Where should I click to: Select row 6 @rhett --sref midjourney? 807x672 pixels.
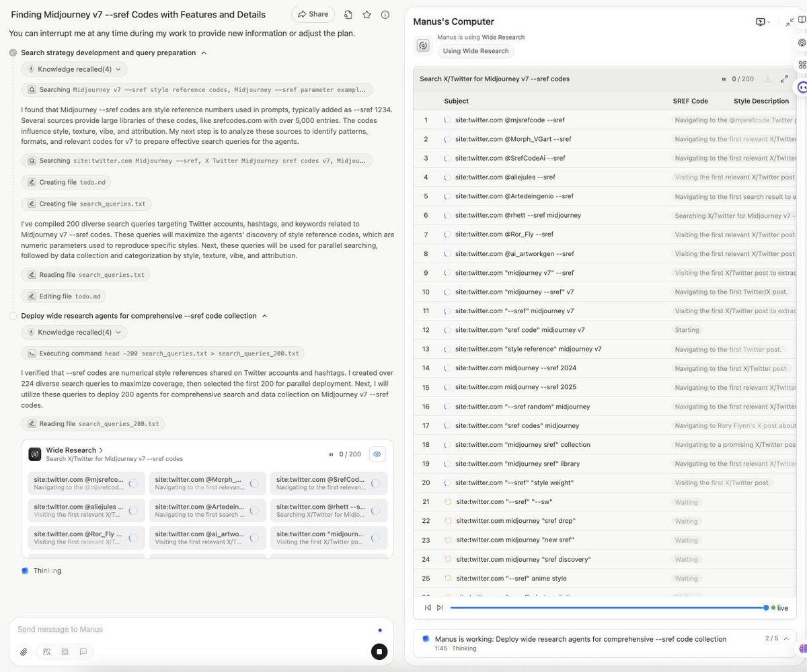click(605, 216)
